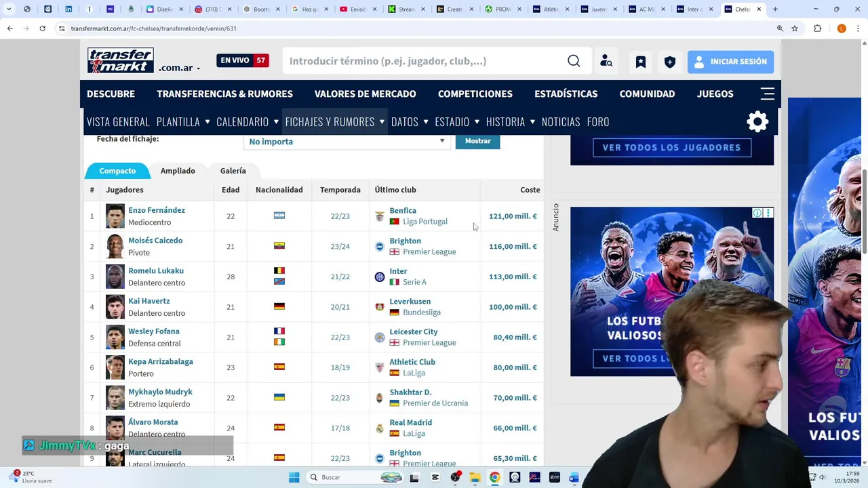Open the Romelu Lukaku player link
The width and height of the screenshot is (868, 488).
point(156,270)
